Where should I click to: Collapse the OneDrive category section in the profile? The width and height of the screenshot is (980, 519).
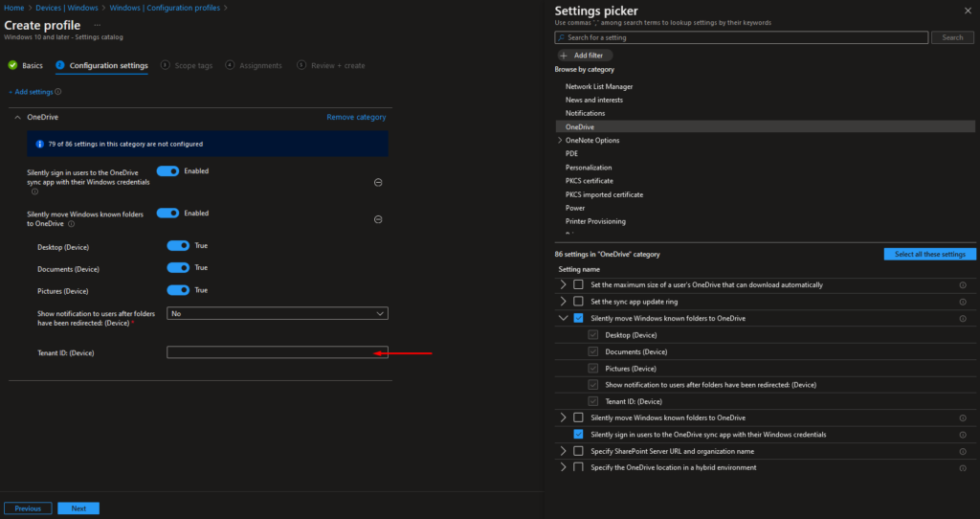pos(17,118)
